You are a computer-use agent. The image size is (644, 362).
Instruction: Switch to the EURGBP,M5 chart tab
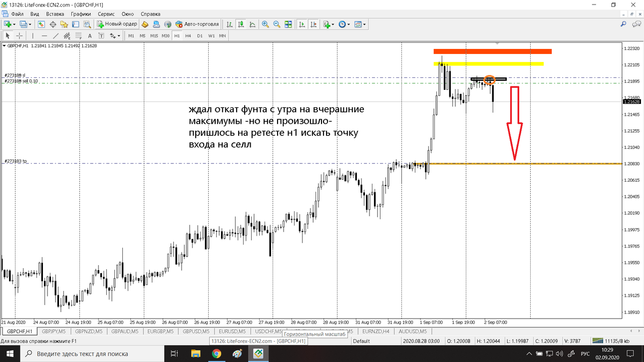pyautogui.click(x=161, y=331)
